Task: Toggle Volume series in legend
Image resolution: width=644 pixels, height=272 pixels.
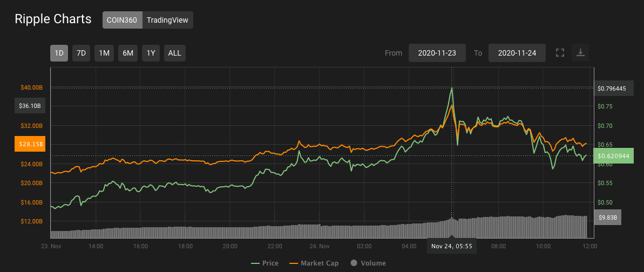Action: coord(368,263)
